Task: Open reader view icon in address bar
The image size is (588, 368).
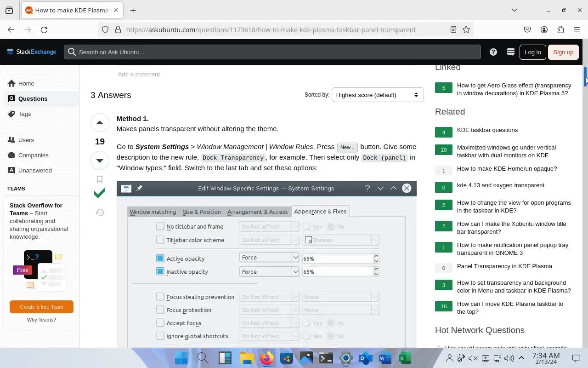Action: click(453, 29)
